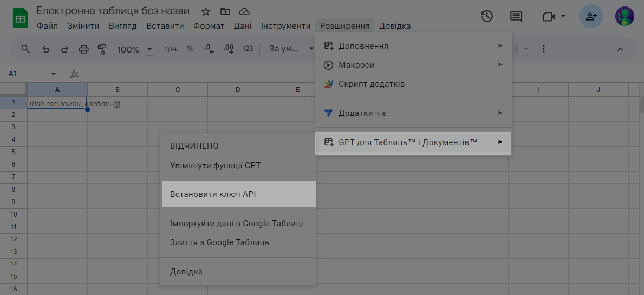
Task: Select the paint format roller icon
Action: click(102, 49)
